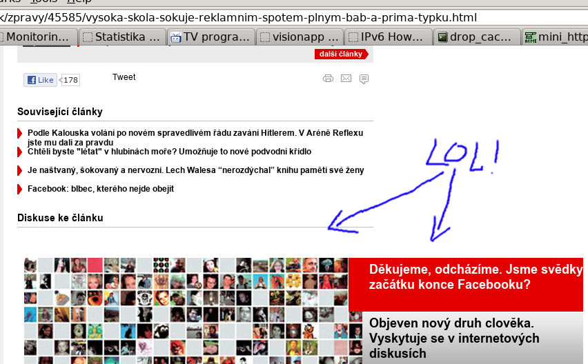The image size is (588, 364).
Task: Click the comment speech bubble icon
Action: point(364,79)
